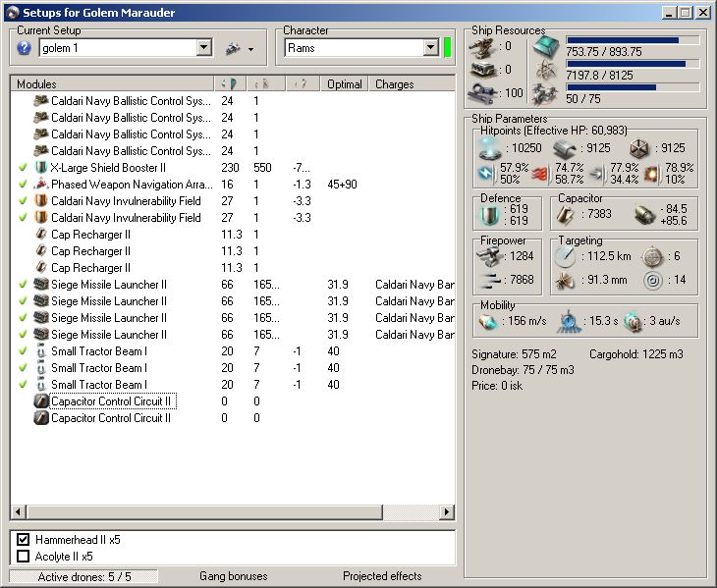The width and height of the screenshot is (717, 588).
Task: Click the capacitor usage column header
Action: click(x=303, y=84)
